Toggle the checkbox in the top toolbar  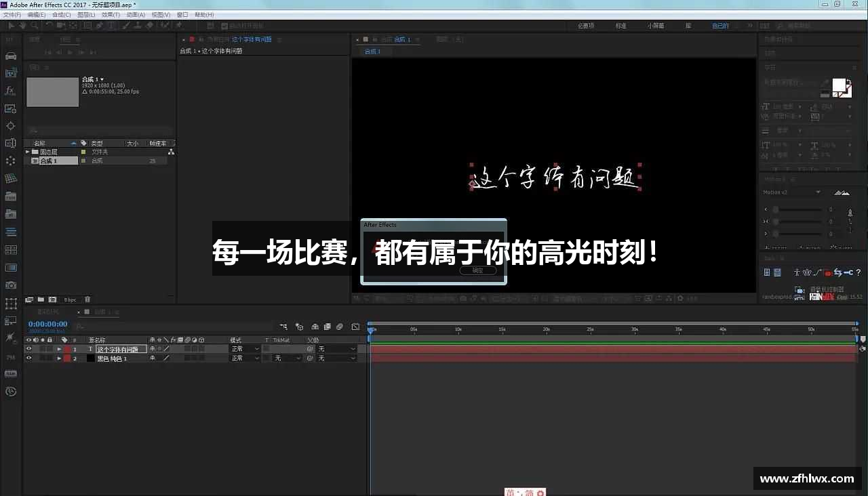225,26
